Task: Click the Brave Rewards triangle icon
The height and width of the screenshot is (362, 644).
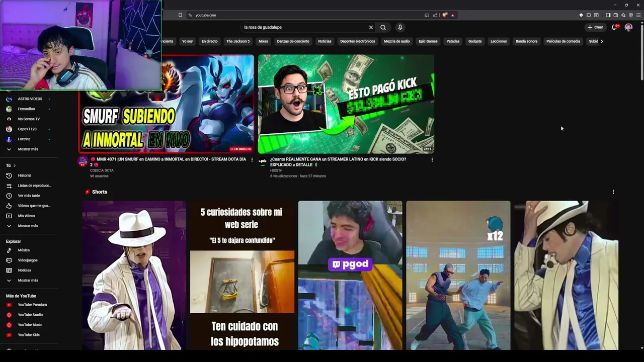Action: pos(452,15)
